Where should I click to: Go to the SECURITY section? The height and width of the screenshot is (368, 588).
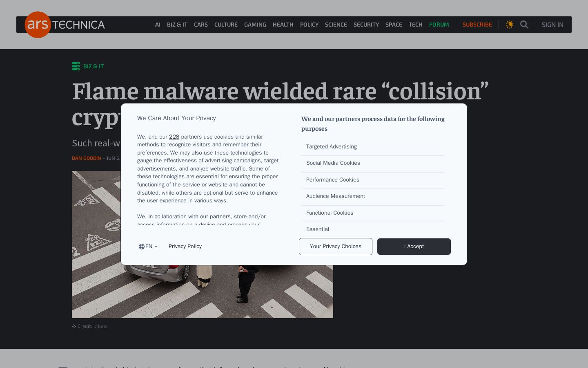point(366,25)
